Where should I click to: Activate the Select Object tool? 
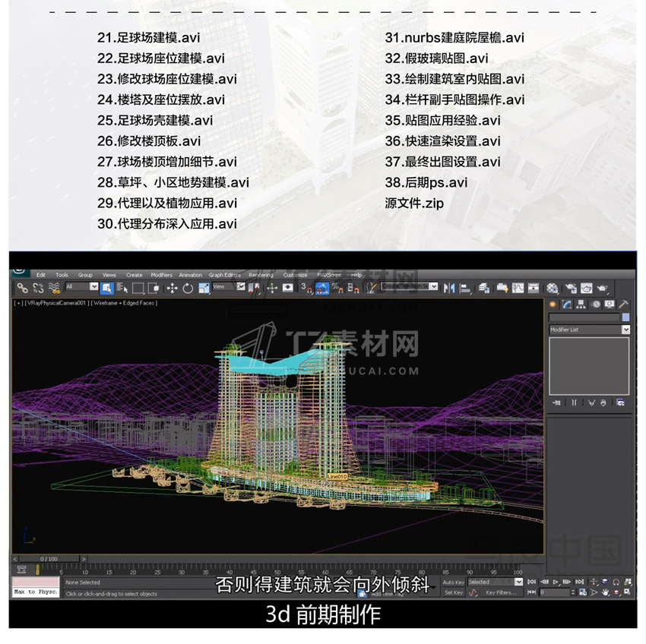tap(106, 288)
